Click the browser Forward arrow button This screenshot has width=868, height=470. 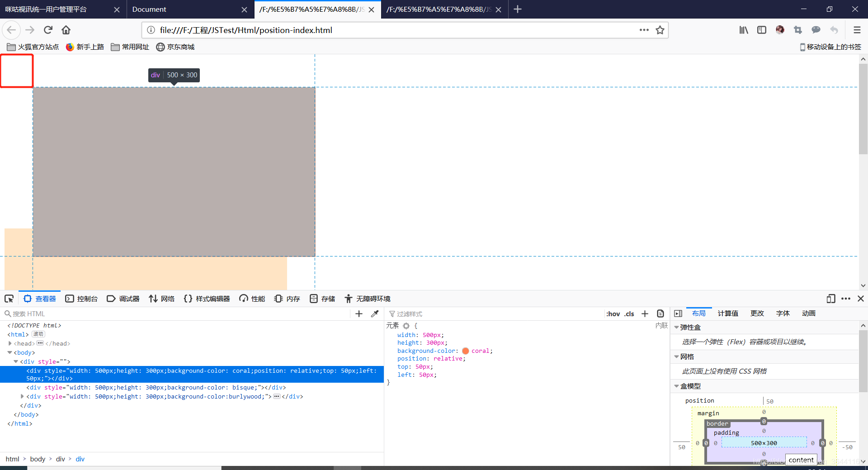pyautogui.click(x=30, y=30)
